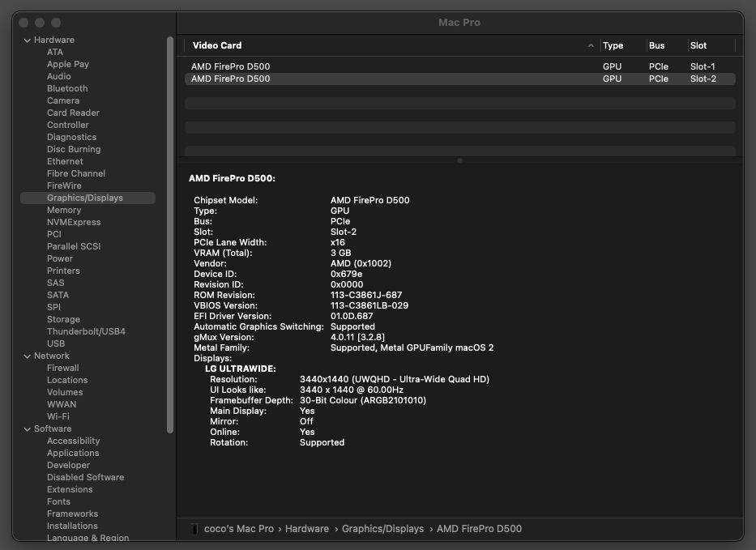Sort by the Bus column header
Image resolution: width=756 pixels, height=550 pixels.
(656, 46)
